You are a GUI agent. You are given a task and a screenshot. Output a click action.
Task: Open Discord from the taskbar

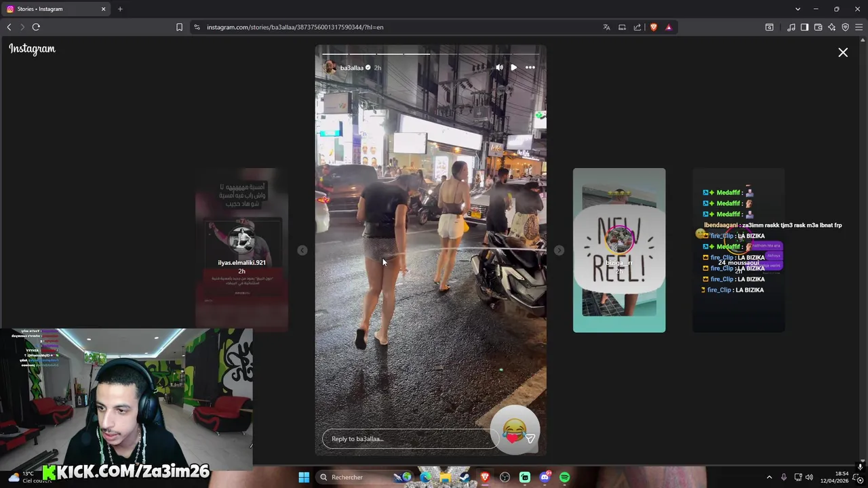pos(545,477)
